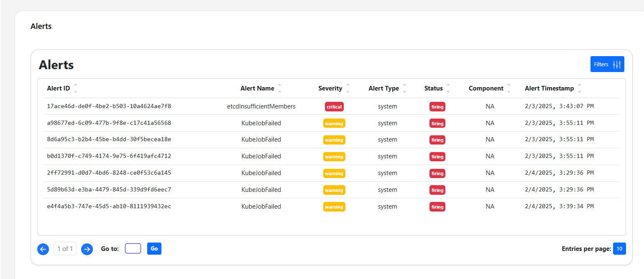Click KubeJobFailed in the 8d6a95c3 row
644x279 pixels.
tap(261, 139)
